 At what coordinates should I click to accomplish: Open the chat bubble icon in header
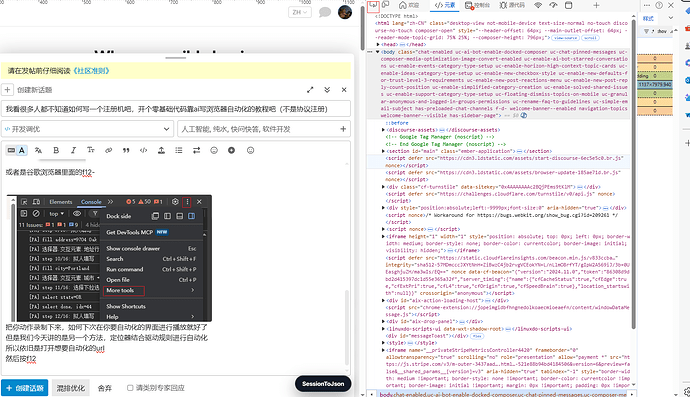325,12
